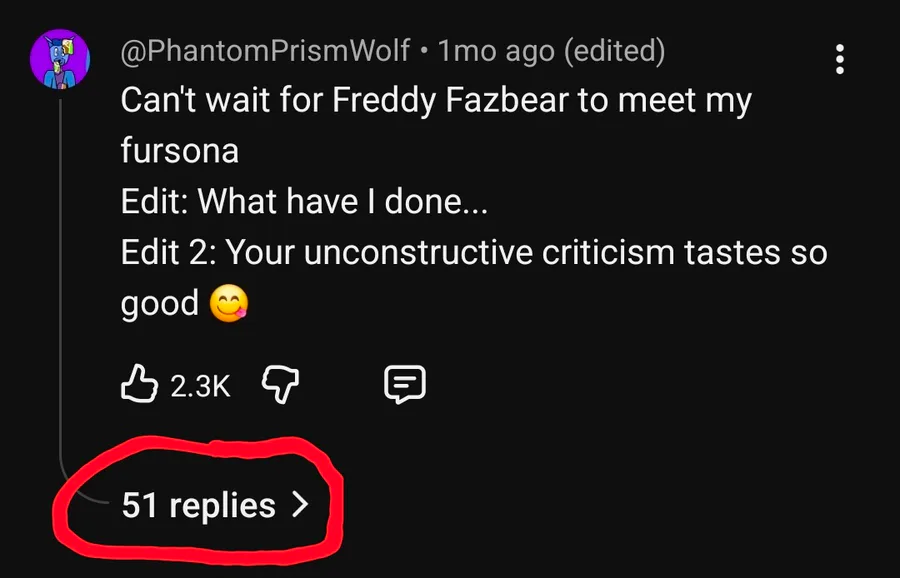Click the 2.3K like count
The width and height of the screenshot is (900, 578).
coord(199,385)
